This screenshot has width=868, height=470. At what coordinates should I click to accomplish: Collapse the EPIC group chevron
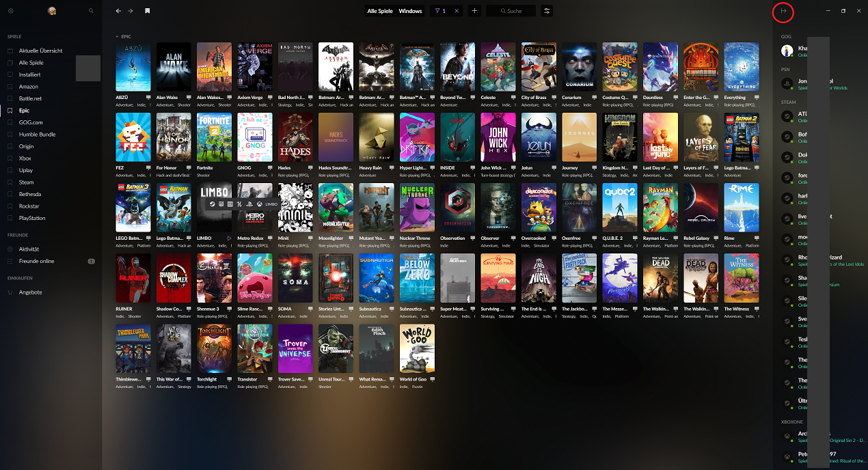tap(117, 36)
